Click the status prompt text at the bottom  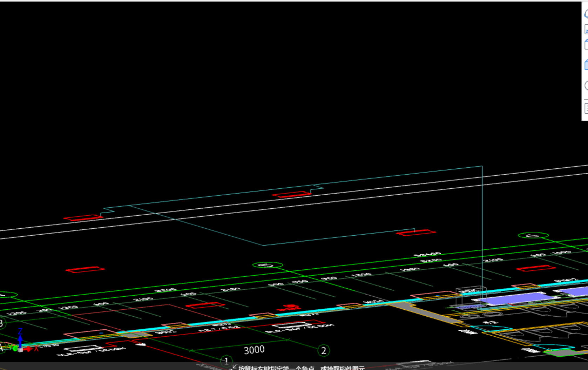coord(302,368)
